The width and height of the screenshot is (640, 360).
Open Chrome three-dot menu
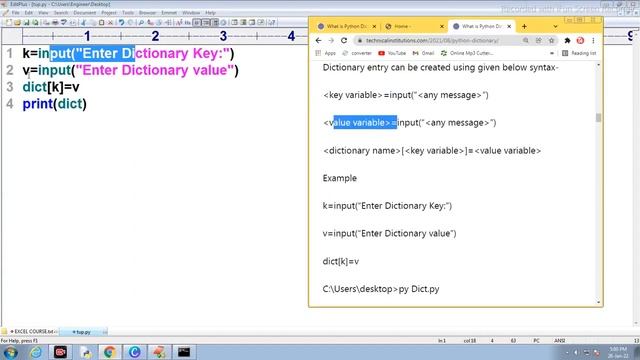[593, 40]
